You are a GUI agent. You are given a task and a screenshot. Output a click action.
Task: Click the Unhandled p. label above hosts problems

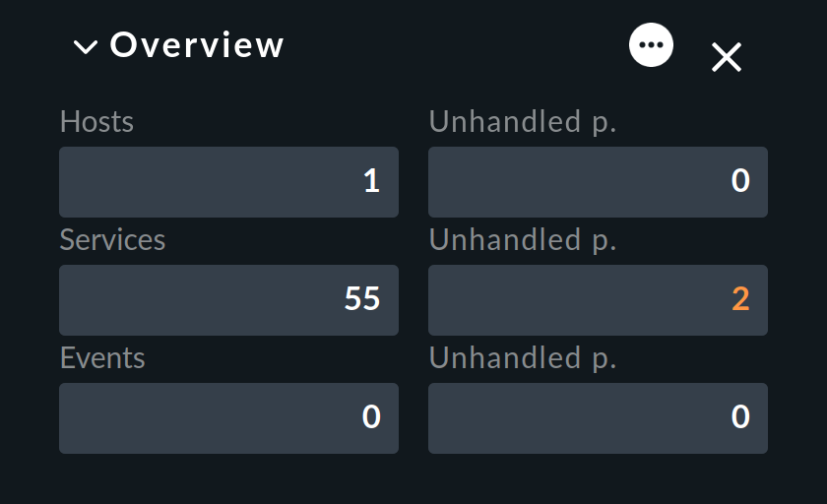click(x=523, y=122)
